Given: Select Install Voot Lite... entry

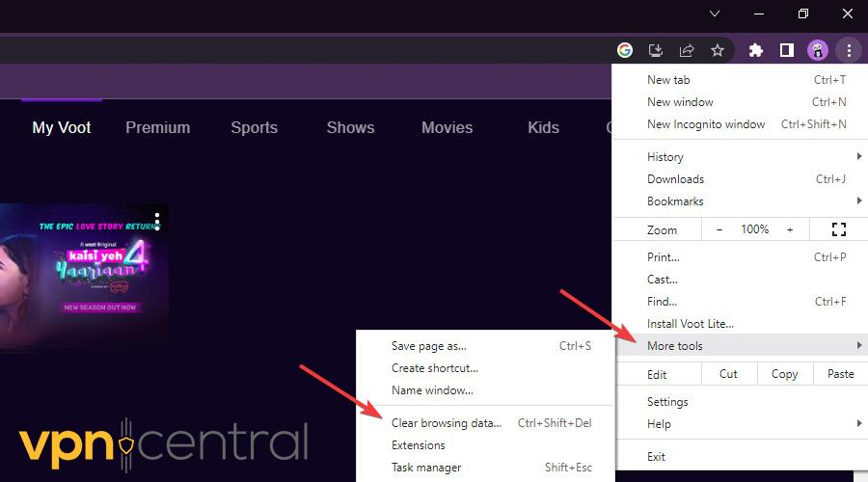Looking at the screenshot, I should pyautogui.click(x=740, y=323).
